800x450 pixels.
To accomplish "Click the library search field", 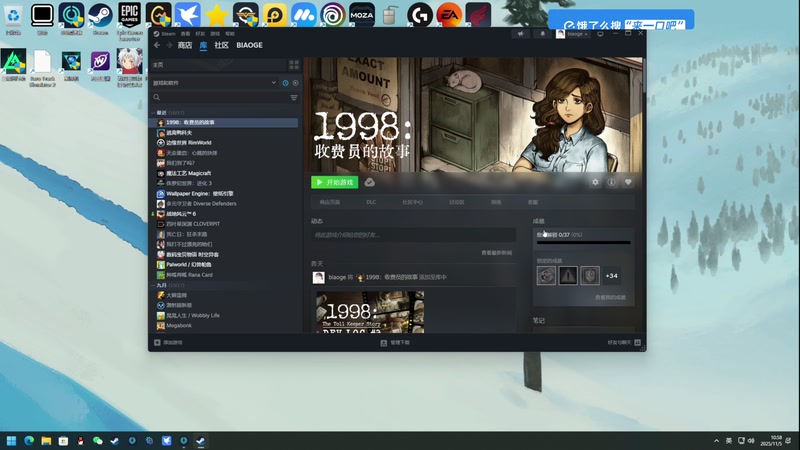I will [x=219, y=97].
